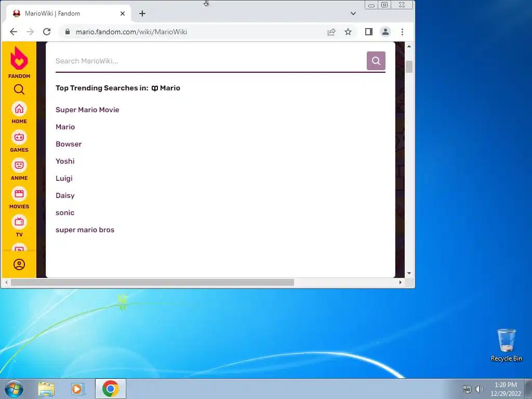Expand the tab search chevron

(x=353, y=14)
